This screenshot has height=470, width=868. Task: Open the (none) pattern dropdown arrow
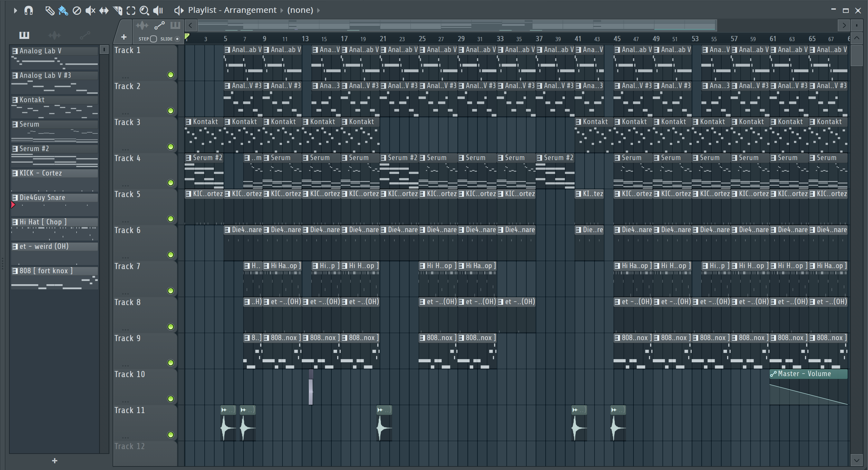[318, 10]
